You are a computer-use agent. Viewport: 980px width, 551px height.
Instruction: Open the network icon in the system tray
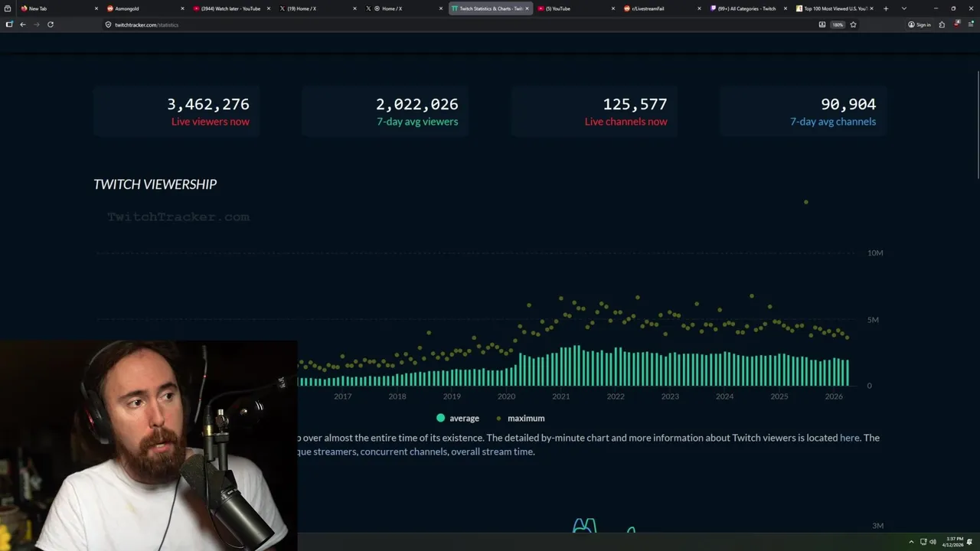(x=923, y=542)
